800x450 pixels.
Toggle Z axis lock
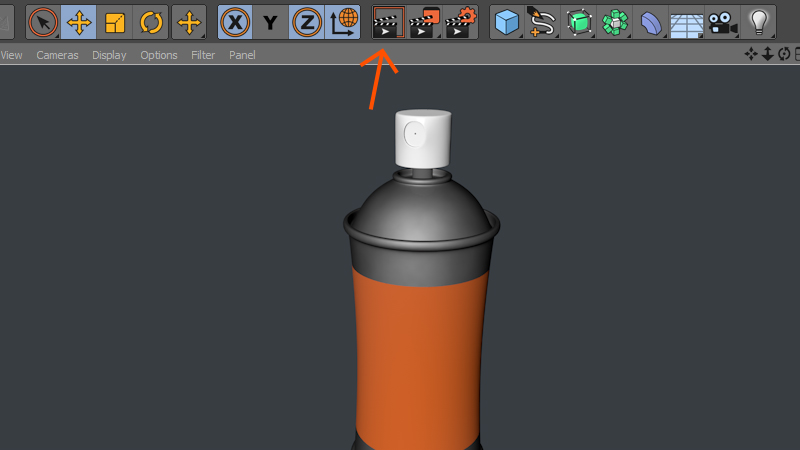coord(306,21)
